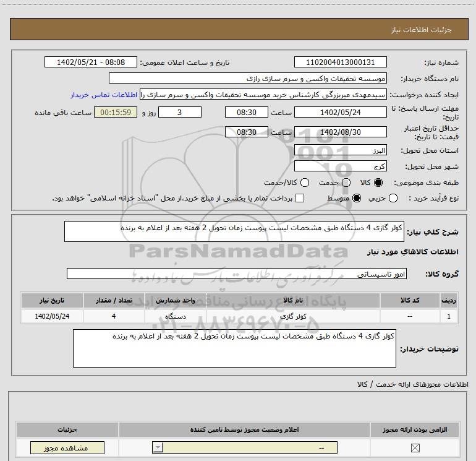Click the row number cell showing 1
This screenshot has height=461, width=476.
coord(449,316)
